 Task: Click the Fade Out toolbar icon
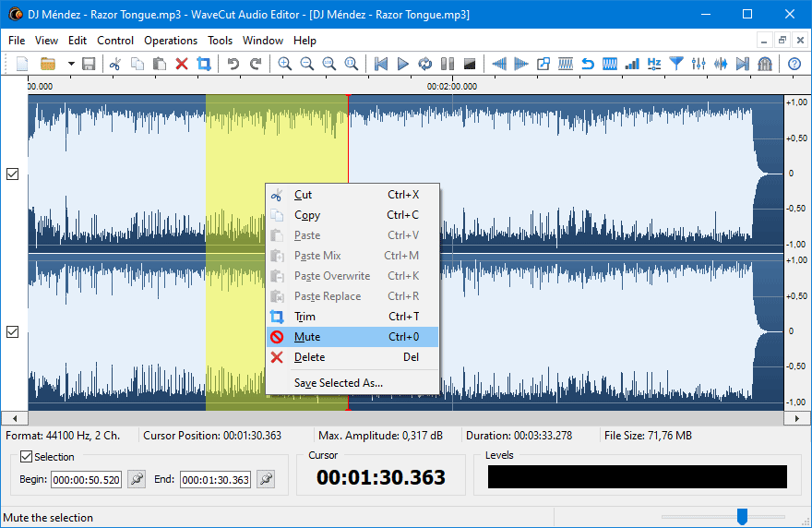pyautogui.click(x=521, y=64)
